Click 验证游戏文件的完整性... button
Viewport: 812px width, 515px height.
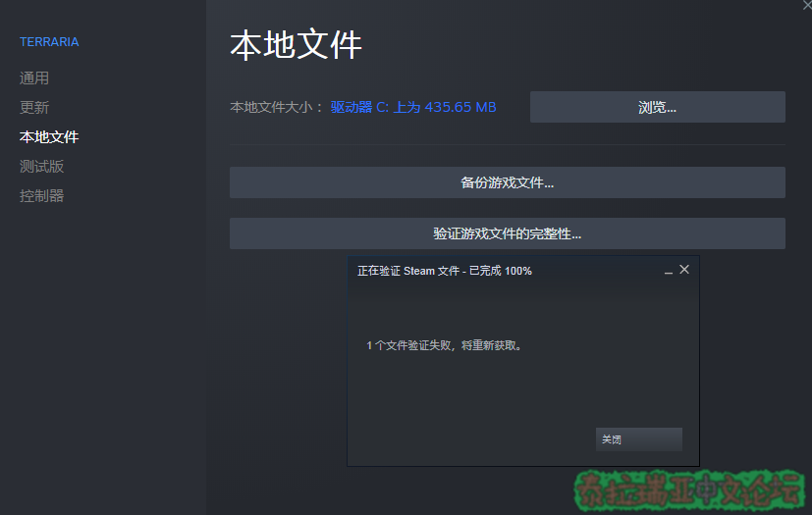click(507, 233)
